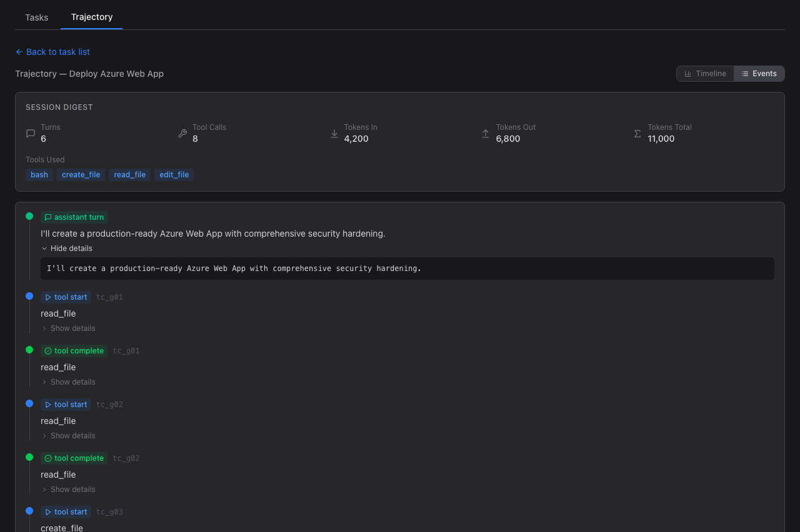Collapse details of the assistant turn
800x532 pixels.
pos(67,249)
